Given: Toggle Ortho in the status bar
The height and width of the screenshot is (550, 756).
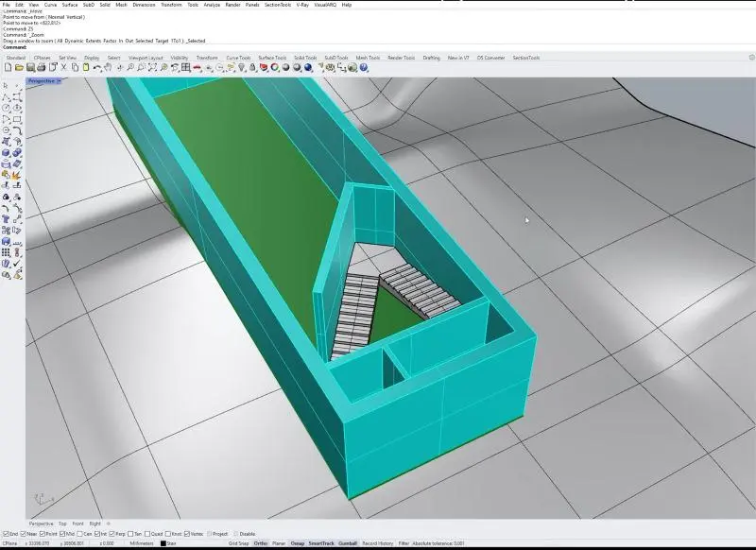Looking at the screenshot, I should 261,543.
